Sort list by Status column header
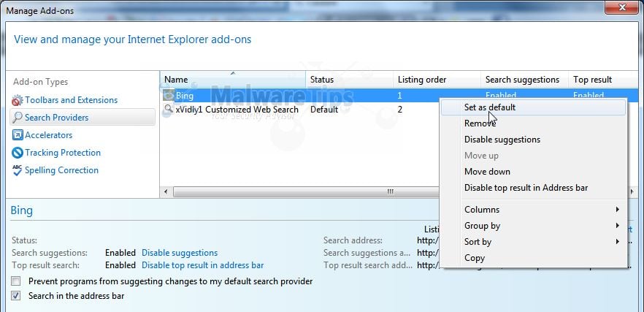644x312 pixels. point(350,80)
